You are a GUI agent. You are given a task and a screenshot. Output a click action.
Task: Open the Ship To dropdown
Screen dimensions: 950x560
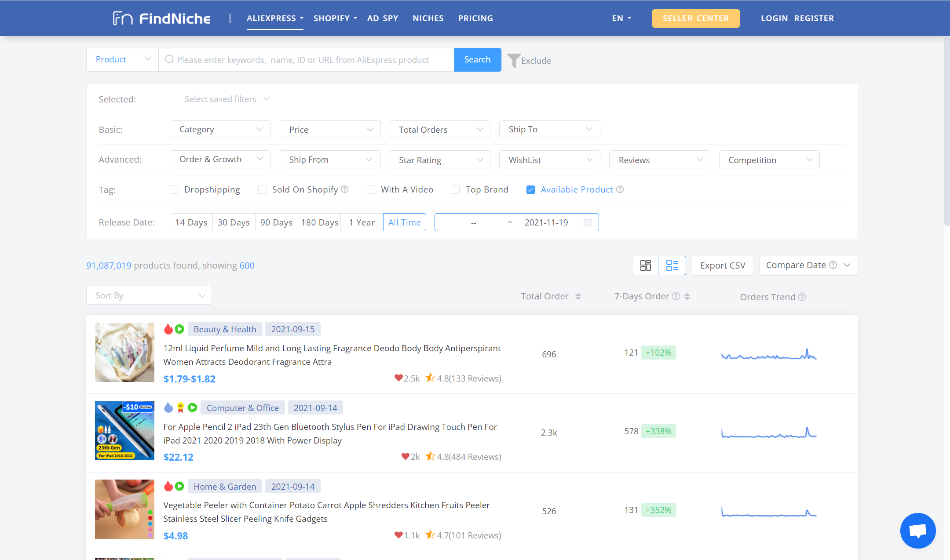coord(549,129)
